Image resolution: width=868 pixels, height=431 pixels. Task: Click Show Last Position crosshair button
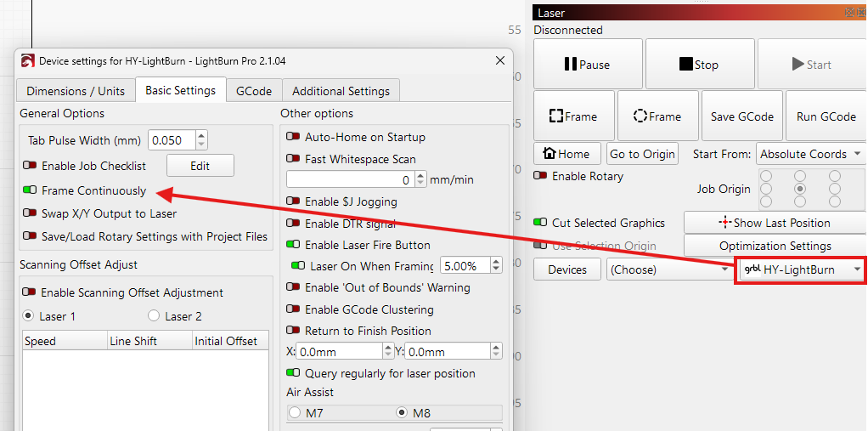(775, 223)
